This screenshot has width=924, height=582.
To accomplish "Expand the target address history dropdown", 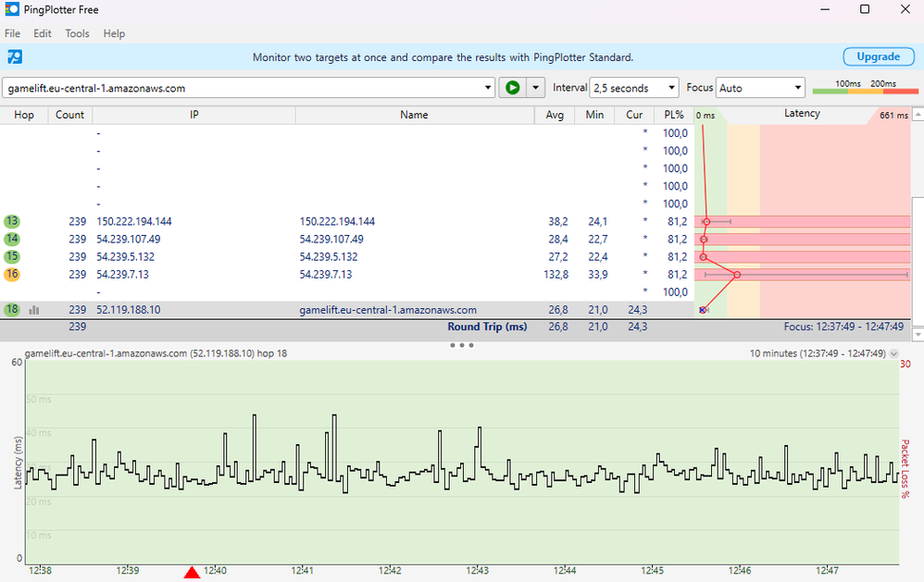I will click(489, 88).
